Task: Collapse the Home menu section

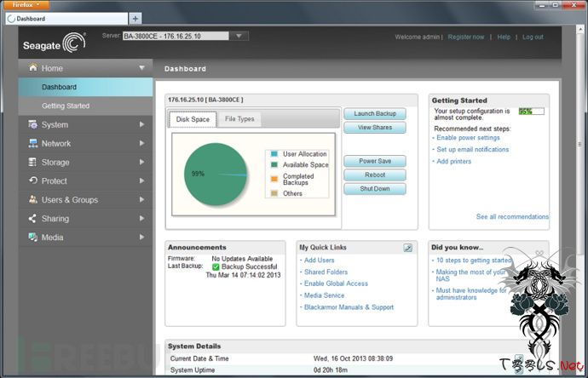Action: 141,68
